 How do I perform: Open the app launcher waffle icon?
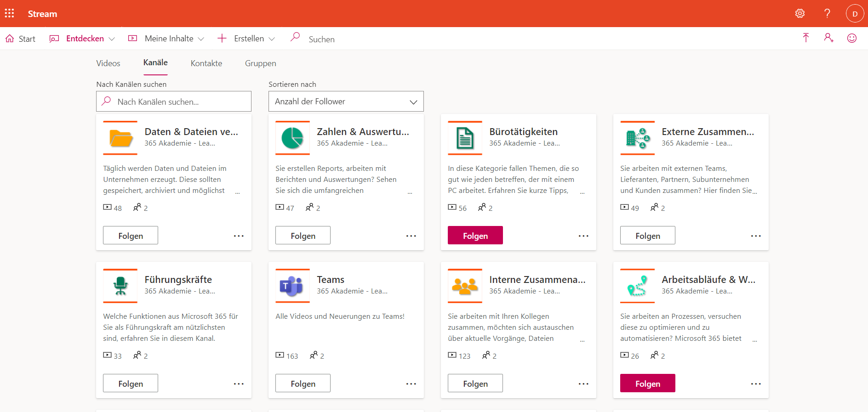coord(9,13)
